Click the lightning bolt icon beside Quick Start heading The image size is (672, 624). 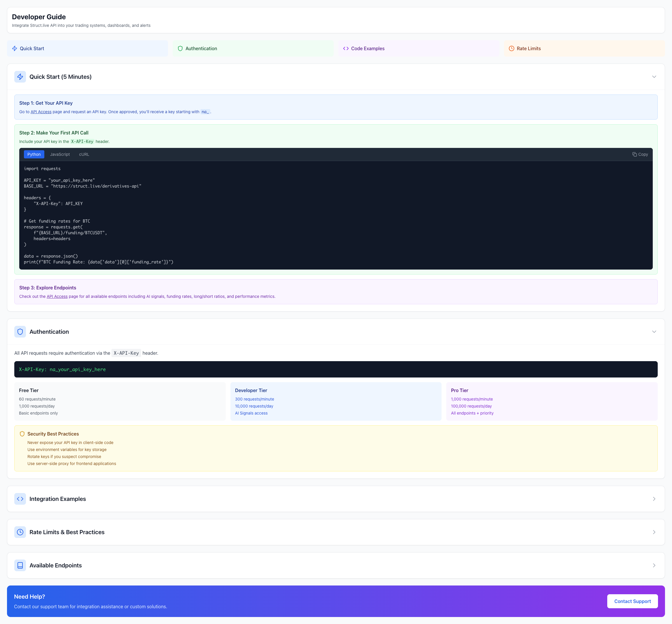point(20,77)
